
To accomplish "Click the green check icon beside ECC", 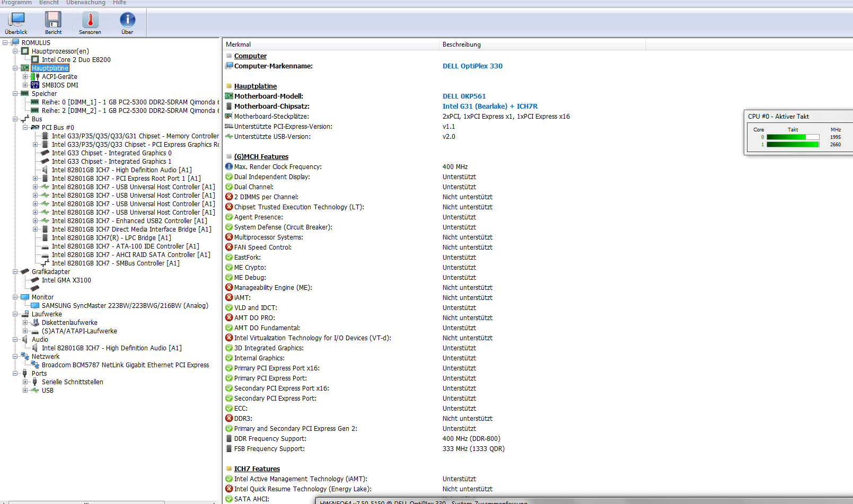I will [229, 408].
